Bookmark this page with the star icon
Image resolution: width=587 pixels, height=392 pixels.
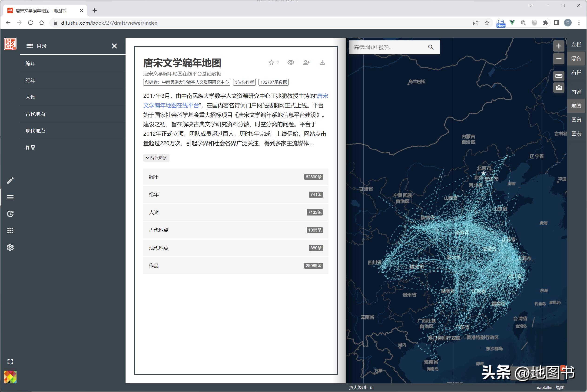point(487,23)
